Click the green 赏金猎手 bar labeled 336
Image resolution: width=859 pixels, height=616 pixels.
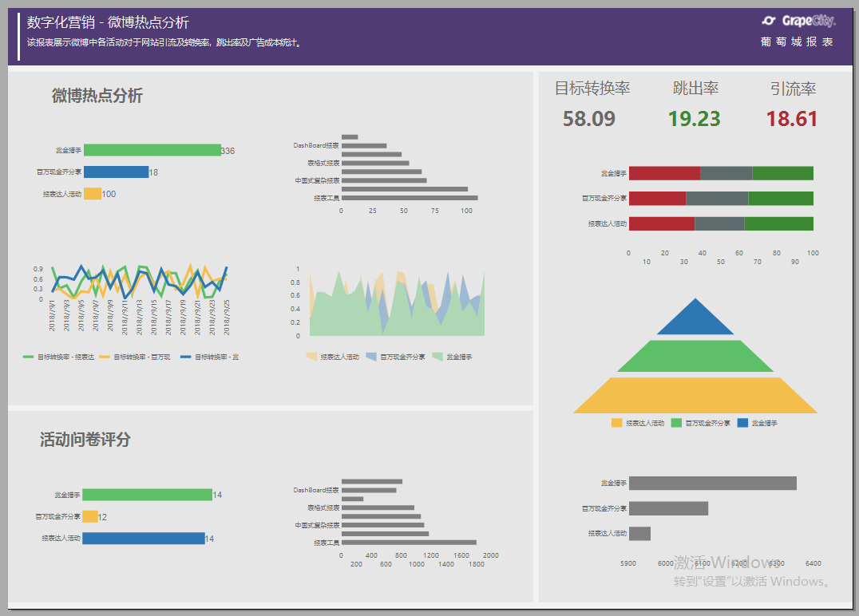pyautogui.click(x=152, y=150)
